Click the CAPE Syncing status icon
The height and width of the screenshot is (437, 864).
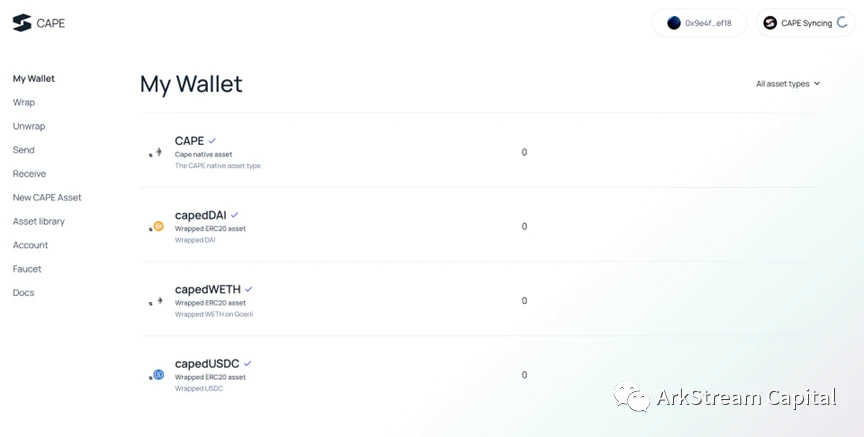pyautogui.click(x=770, y=23)
